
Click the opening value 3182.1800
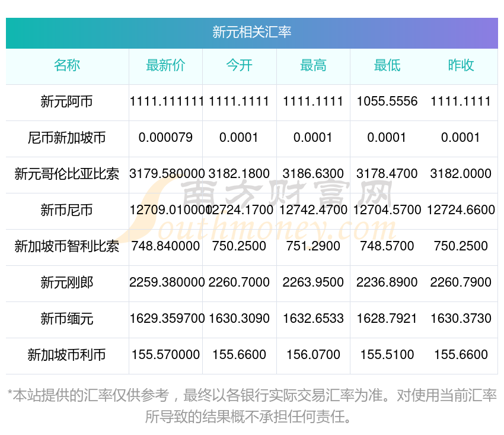coord(239,174)
